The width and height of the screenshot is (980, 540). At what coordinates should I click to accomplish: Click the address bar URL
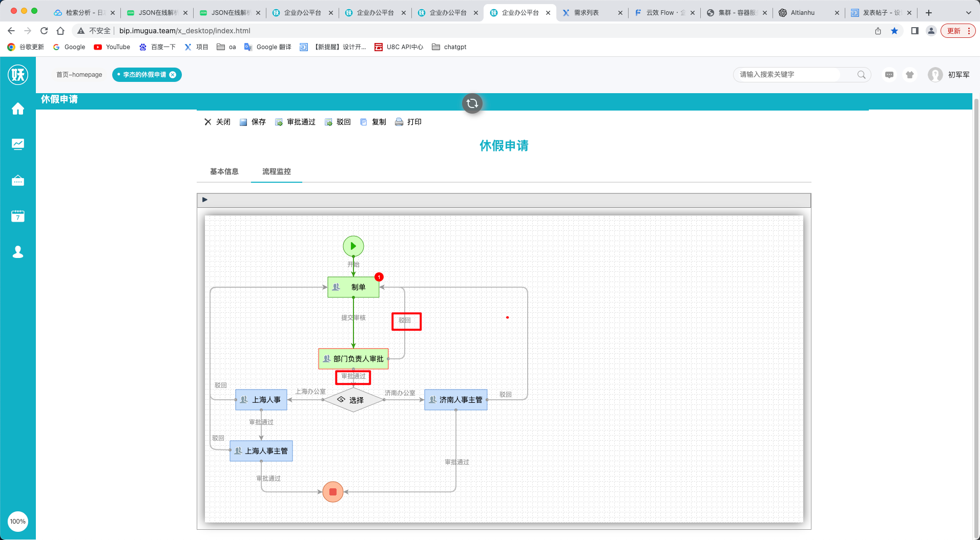point(185,31)
